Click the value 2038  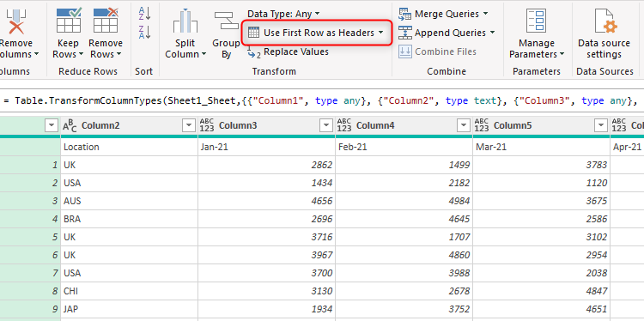click(597, 274)
